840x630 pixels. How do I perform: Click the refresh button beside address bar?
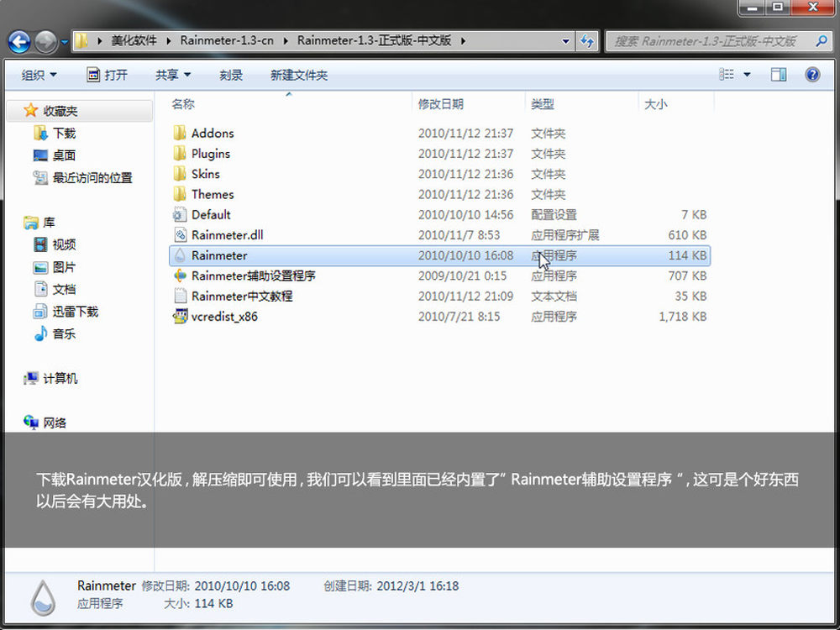587,40
